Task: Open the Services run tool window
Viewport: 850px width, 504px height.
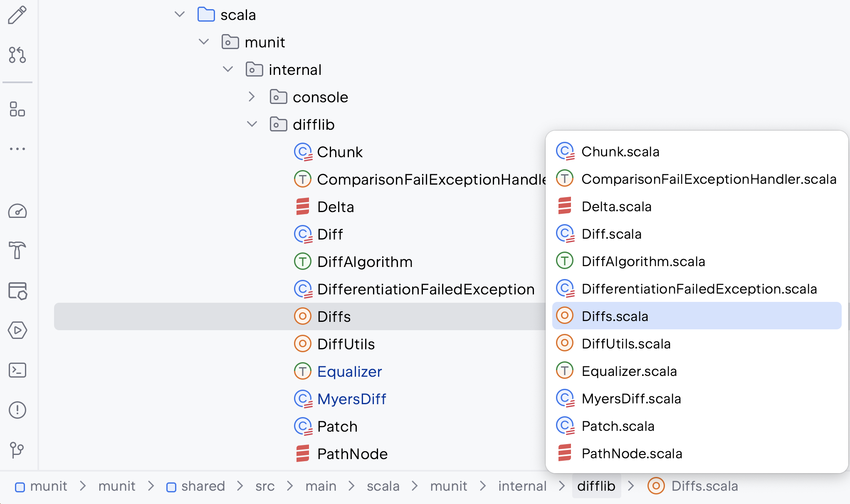Action: pyautogui.click(x=17, y=330)
